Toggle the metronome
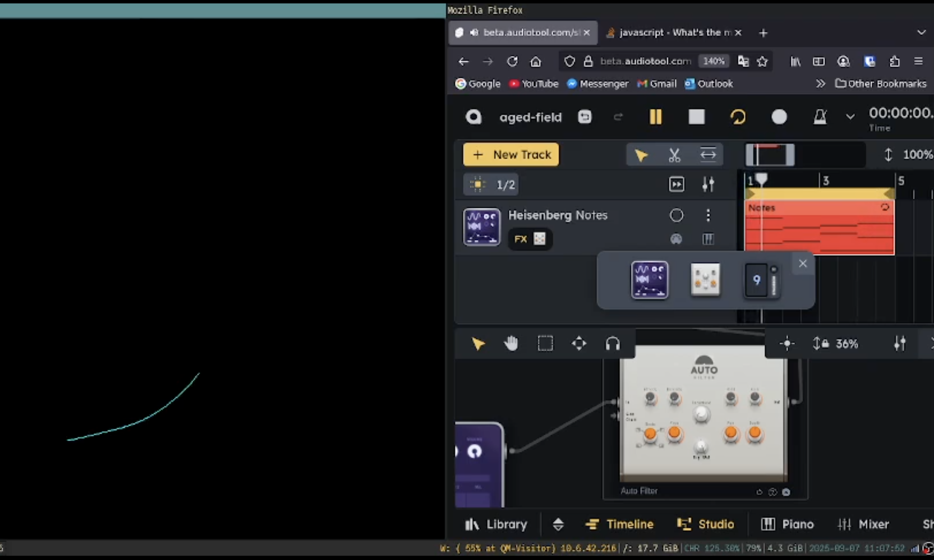The image size is (934, 560). click(x=819, y=117)
